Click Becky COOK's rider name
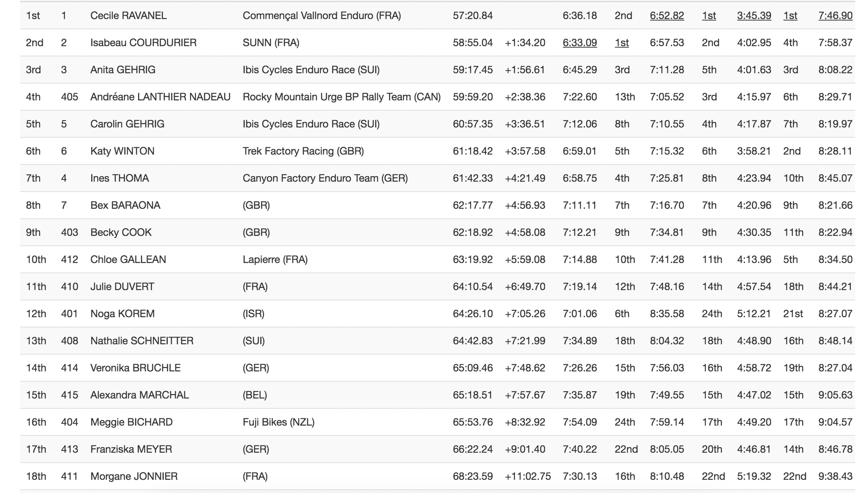 (x=121, y=233)
